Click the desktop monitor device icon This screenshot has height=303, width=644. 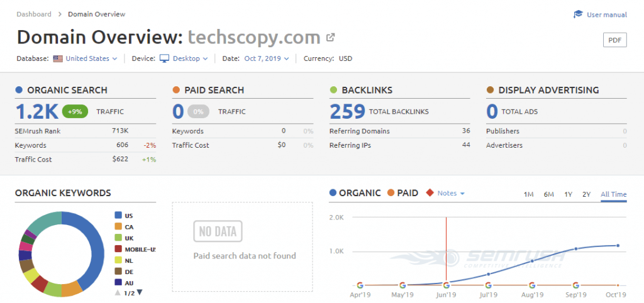[164, 58]
